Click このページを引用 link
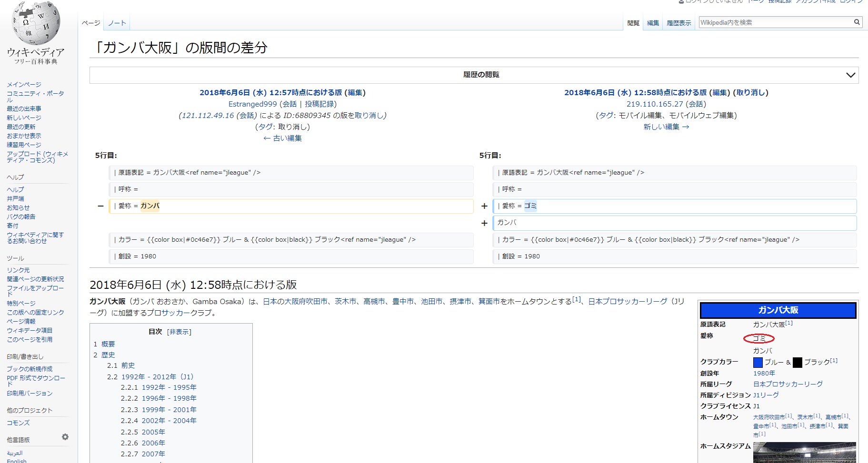 [30, 339]
